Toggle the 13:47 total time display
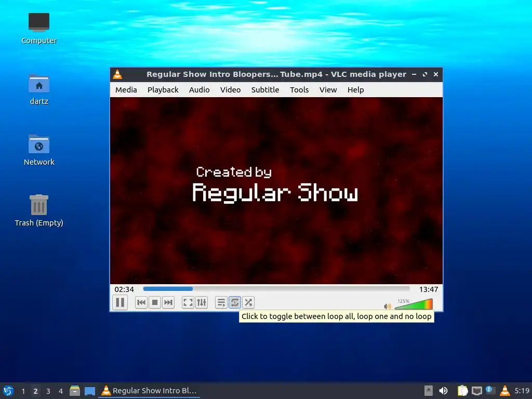532x399 pixels. pyautogui.click(x=429, y=289)
